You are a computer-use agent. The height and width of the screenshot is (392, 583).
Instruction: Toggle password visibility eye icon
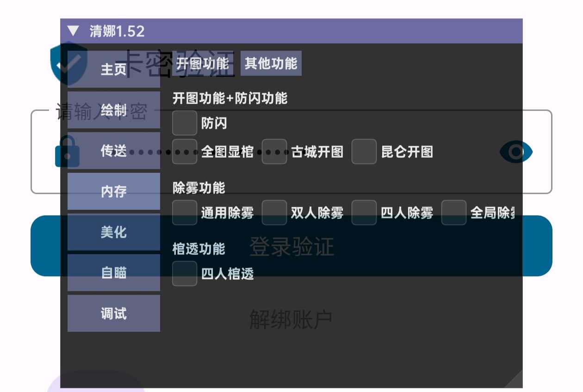[x=516, y=152]
